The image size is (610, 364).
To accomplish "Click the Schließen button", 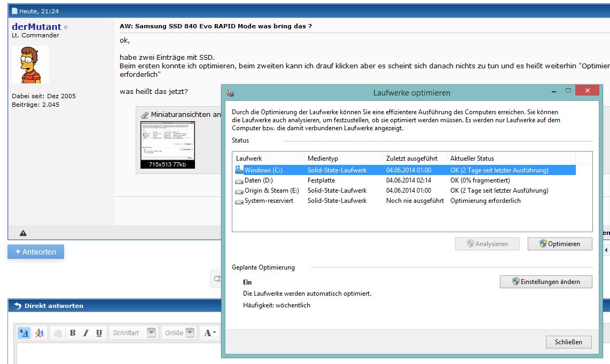I will point(568,342).
